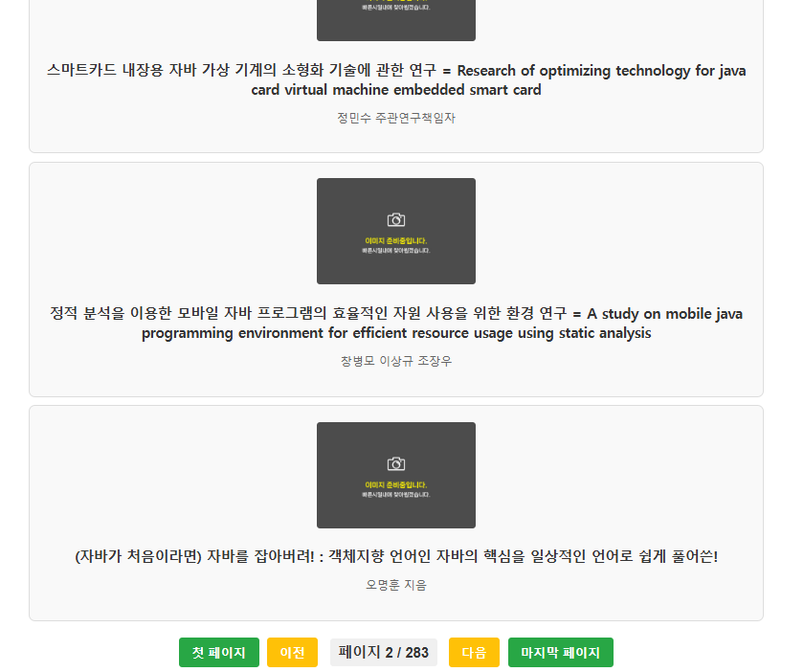Click the 다음 next-page button

[474, 652]
